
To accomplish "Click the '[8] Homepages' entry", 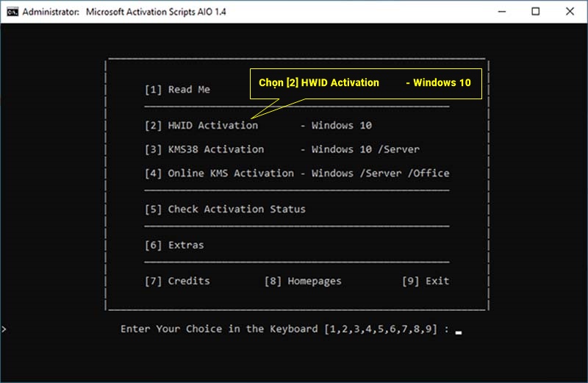I will tap(303, 281).
